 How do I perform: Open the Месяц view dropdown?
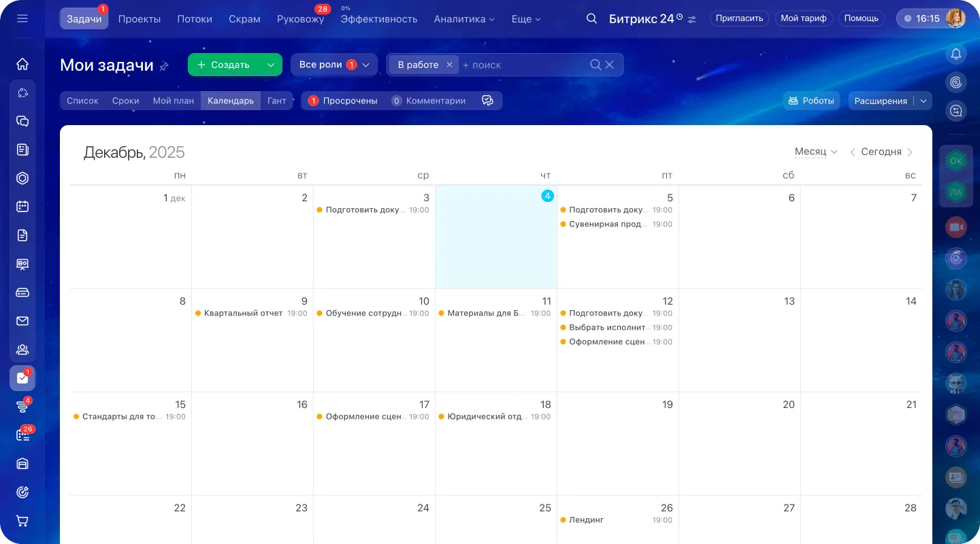coord(815,152)
